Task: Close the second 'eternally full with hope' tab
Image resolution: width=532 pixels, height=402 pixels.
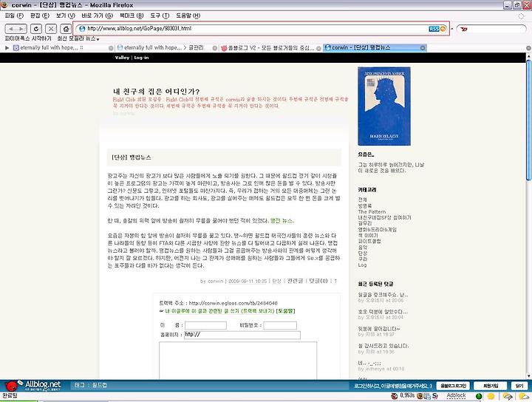Action: (x=214, y=48)
